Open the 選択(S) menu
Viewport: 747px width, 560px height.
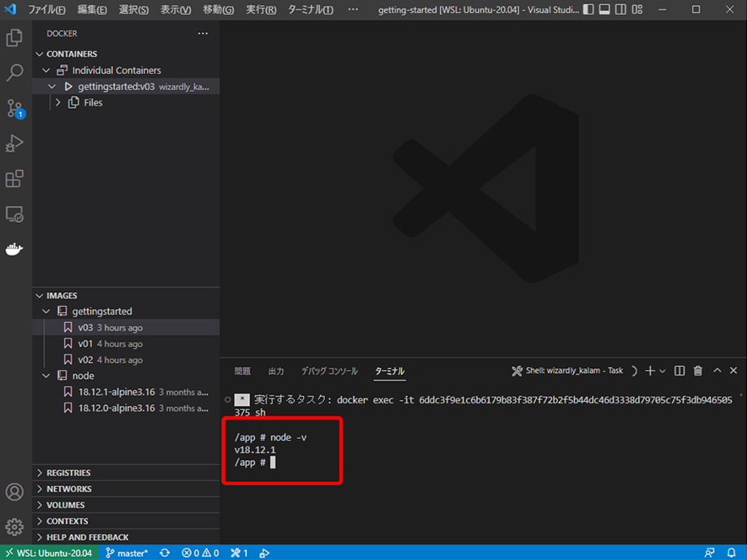(x=133, y=10)
